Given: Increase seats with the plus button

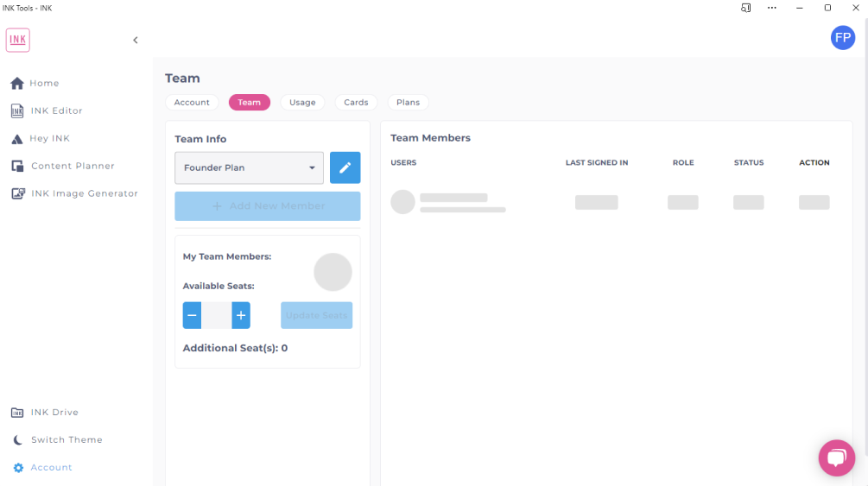Looking at the screenshot, I should click(x=241, y=316).
